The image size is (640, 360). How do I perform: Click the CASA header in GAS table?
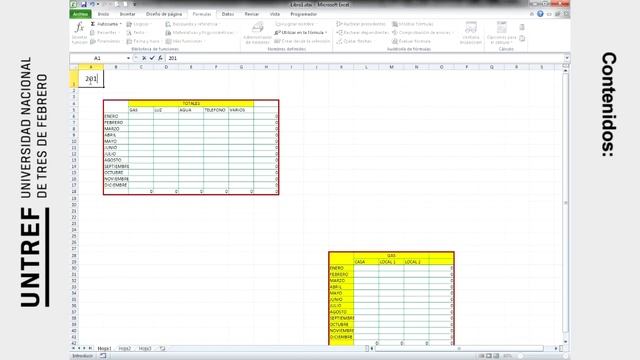tap(366, 262)
